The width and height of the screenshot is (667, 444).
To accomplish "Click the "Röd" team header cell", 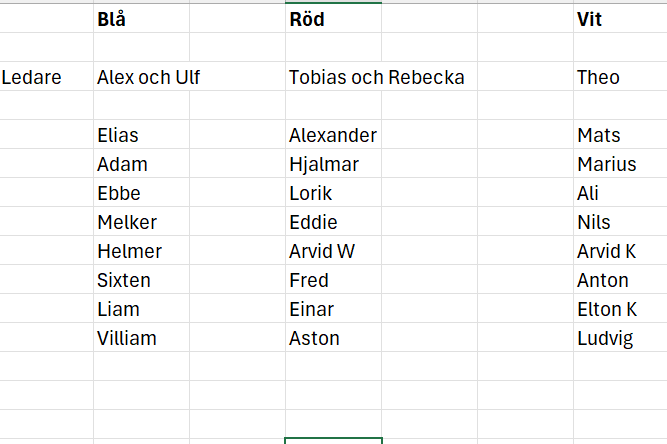I will [x=306, y=19].
